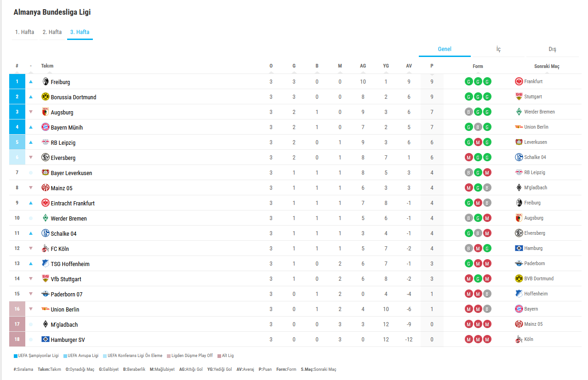
Task: Open the Hamburger SV team link
Action: 68,340
